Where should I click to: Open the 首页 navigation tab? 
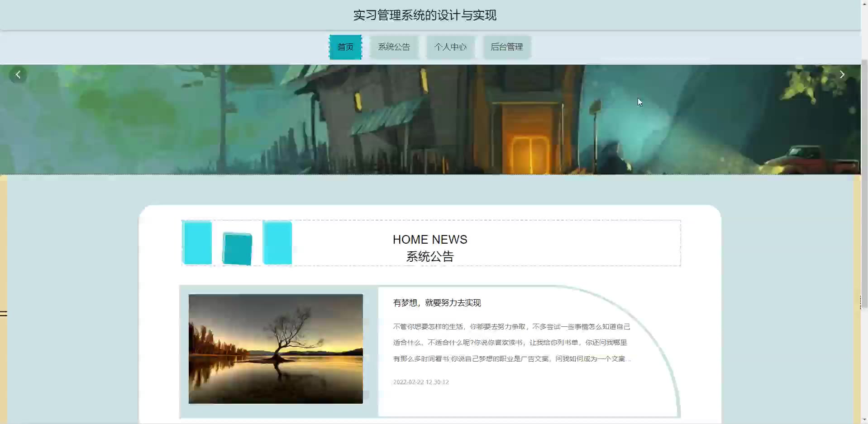tap(345, 47)
